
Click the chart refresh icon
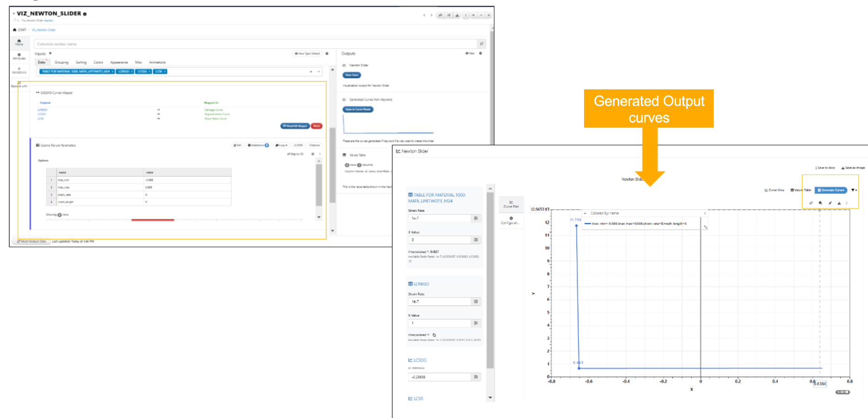click(x=811, y=203)
